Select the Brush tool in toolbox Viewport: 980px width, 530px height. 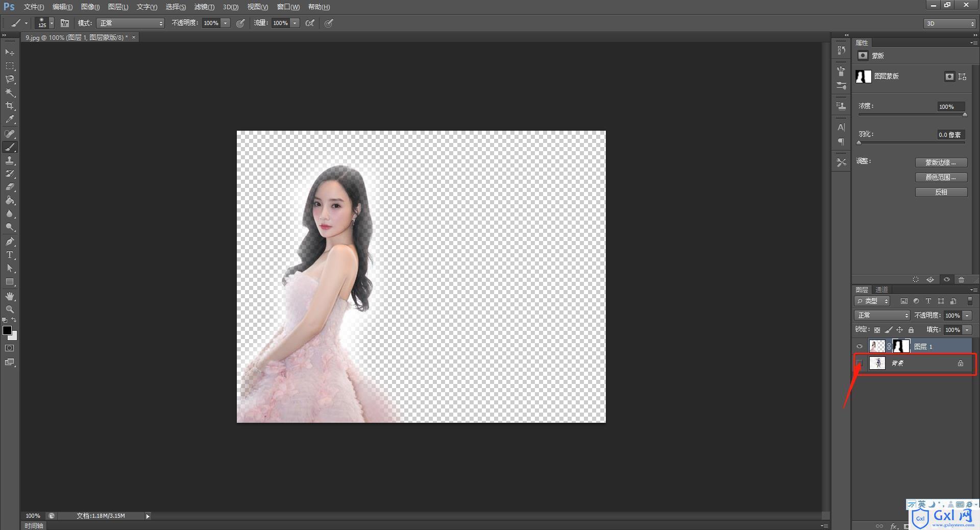pyautogui.click(x=10, y=147)
